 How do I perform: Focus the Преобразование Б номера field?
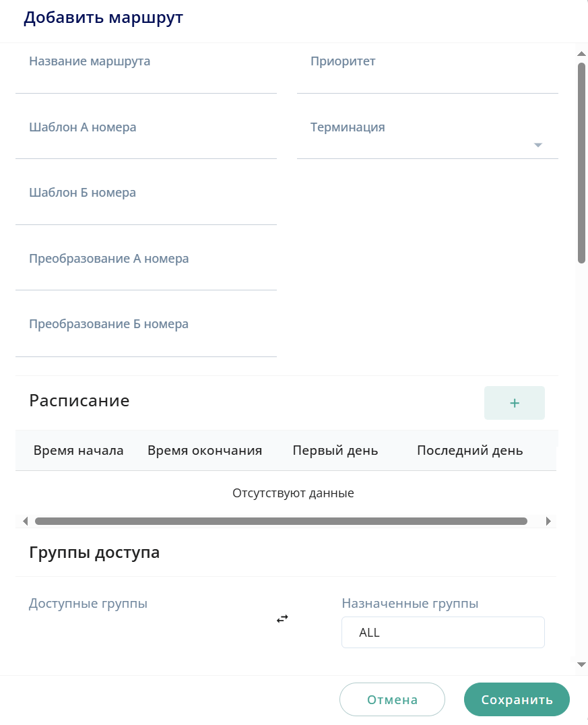(146, 341)
